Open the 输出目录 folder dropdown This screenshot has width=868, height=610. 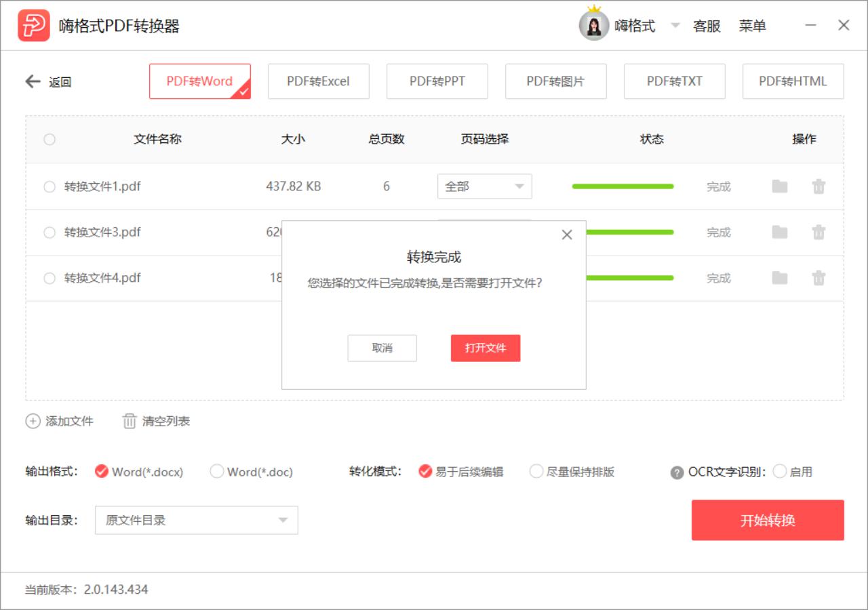[x=196, y=520]
